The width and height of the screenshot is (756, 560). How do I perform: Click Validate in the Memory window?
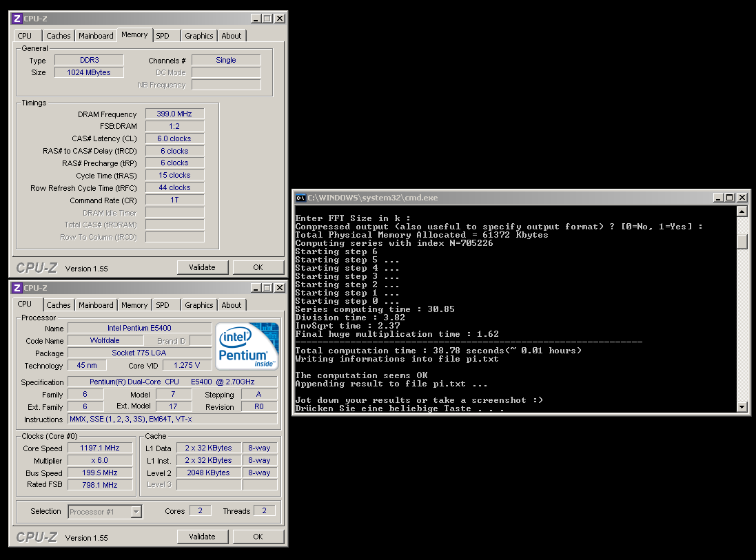[x=202, y=267]
